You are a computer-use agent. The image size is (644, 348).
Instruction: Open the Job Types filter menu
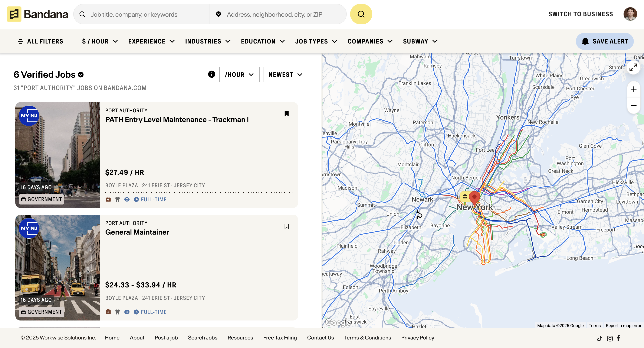[x=316, y=41]
